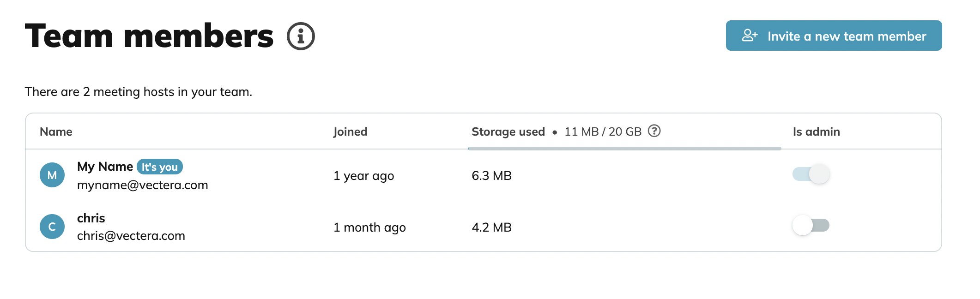Click the 11 MB / 20 GB storage text
Screen dimensions: 980x299
(603, 132)
